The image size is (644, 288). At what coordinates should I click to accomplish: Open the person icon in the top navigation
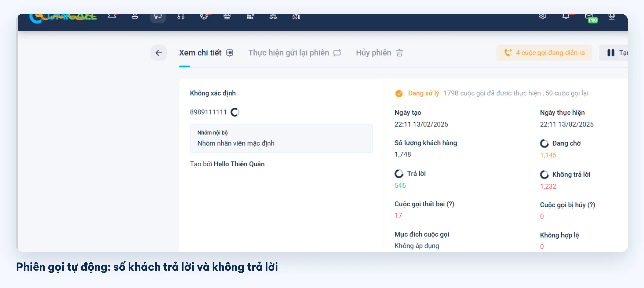pos(135,16)
